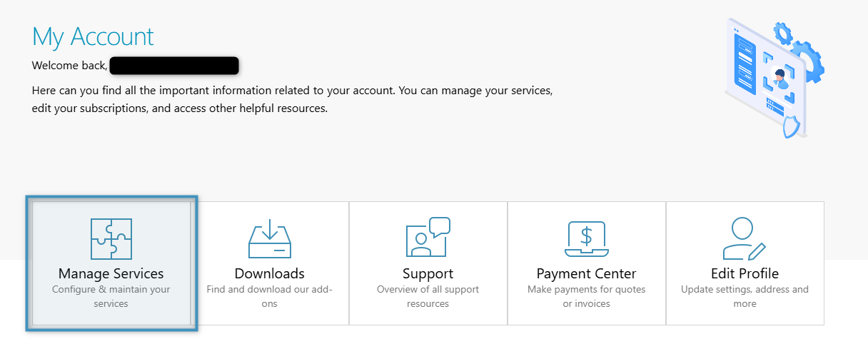Click the shield icon in the illustration

[791, 126]
